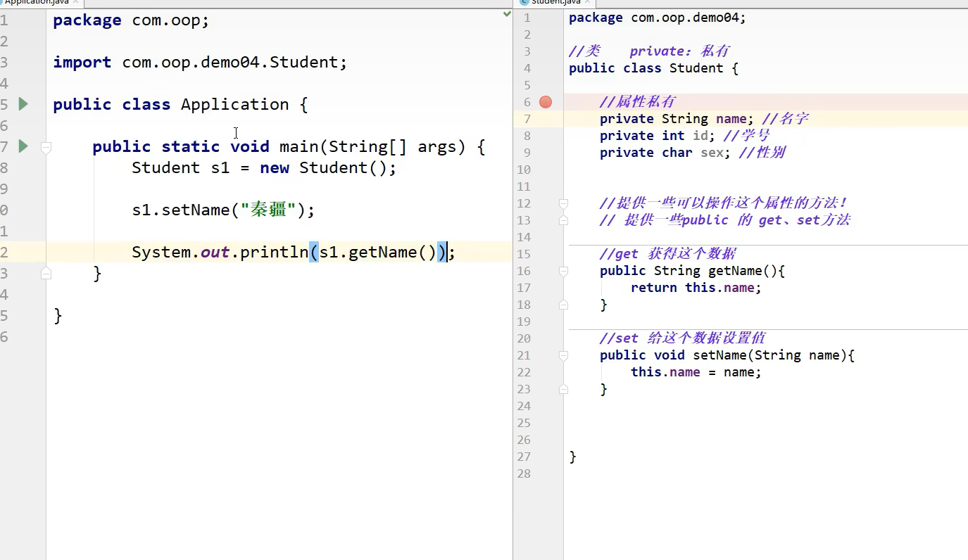Click the "//性别" comment
This screenshot has height=560, width=968.
(762, 153)
